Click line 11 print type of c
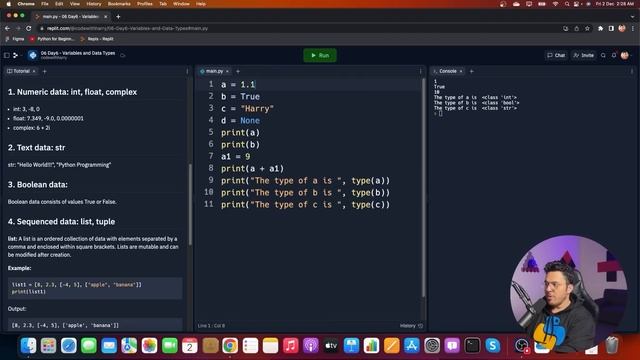Image resolution: width=640 pixels, height=360 pixels. 305,204
